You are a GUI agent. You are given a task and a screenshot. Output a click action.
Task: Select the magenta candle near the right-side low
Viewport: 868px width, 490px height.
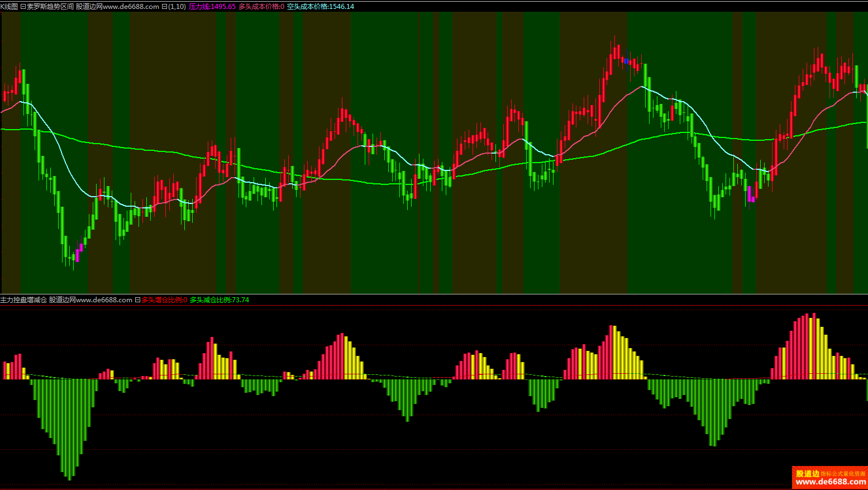[x=750, y=194]
